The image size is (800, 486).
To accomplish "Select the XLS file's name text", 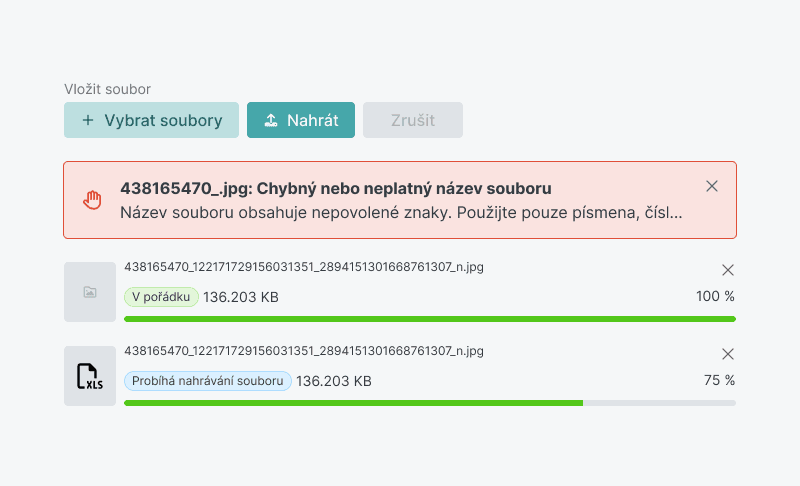I will point(304,351).
